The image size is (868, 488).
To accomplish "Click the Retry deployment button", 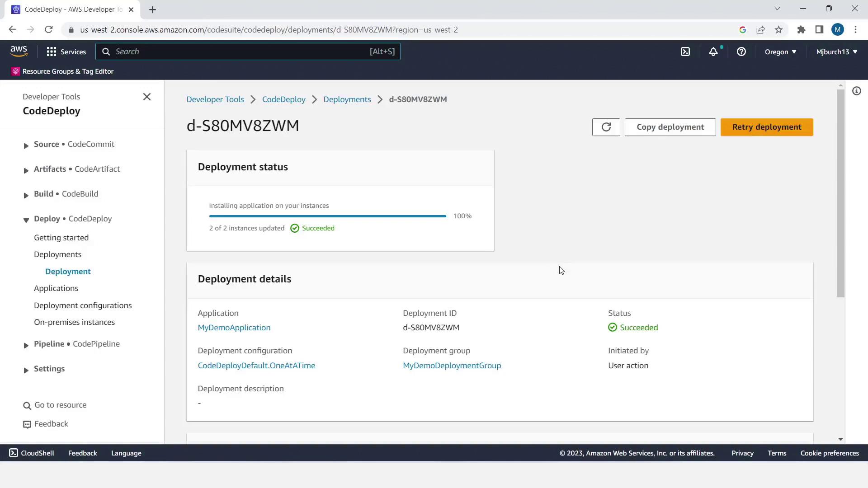I will coord(766,127).
